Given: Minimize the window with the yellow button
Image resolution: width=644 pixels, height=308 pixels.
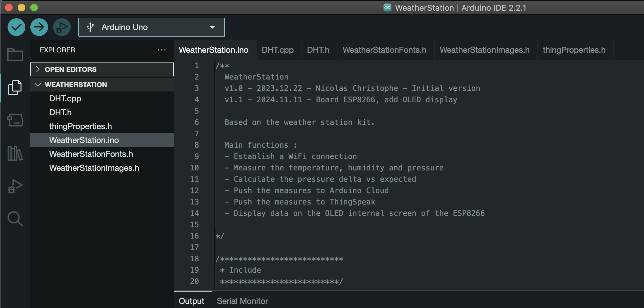Looking at the screenshot, I should pos(21,8).
